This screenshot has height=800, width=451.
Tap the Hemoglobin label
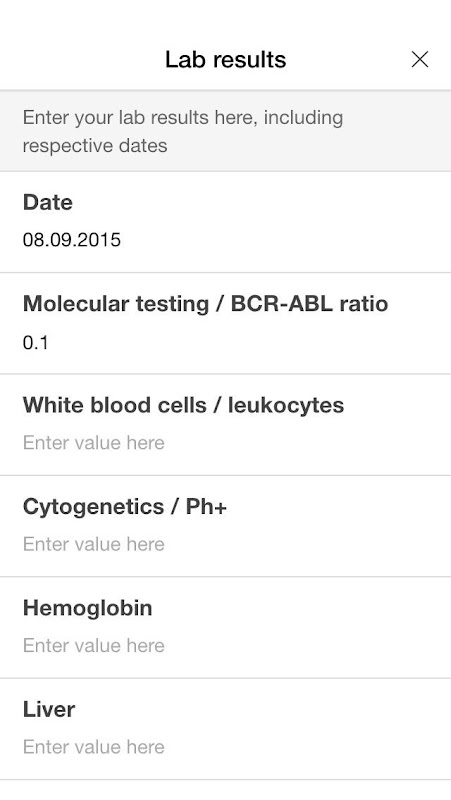coord(88,608)
